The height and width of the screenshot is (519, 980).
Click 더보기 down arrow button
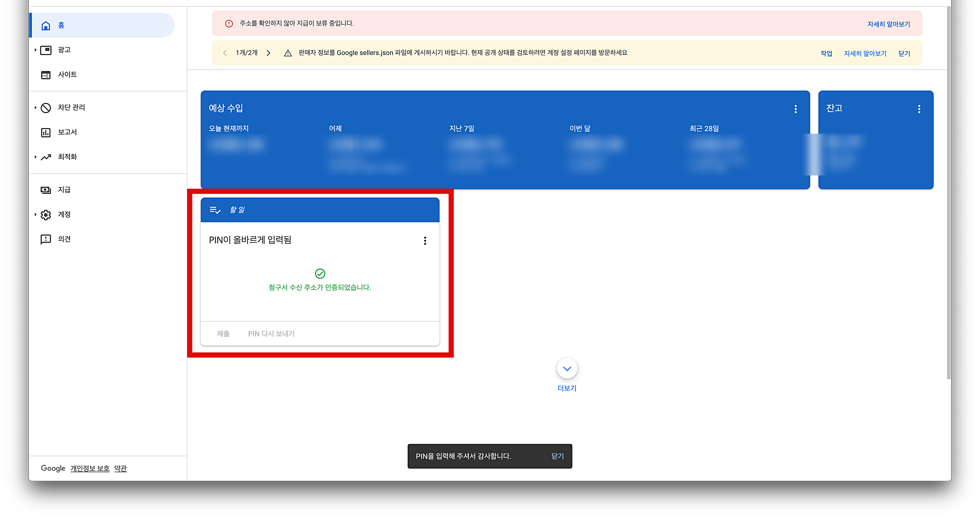pyautogui.click(x=567, y=369)
